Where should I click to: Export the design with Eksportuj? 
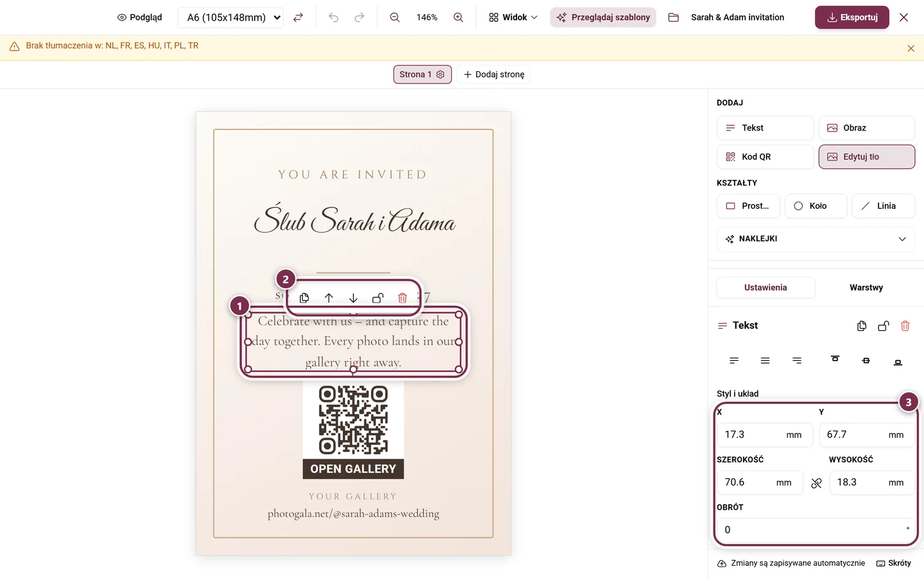[x=852, y=17]
